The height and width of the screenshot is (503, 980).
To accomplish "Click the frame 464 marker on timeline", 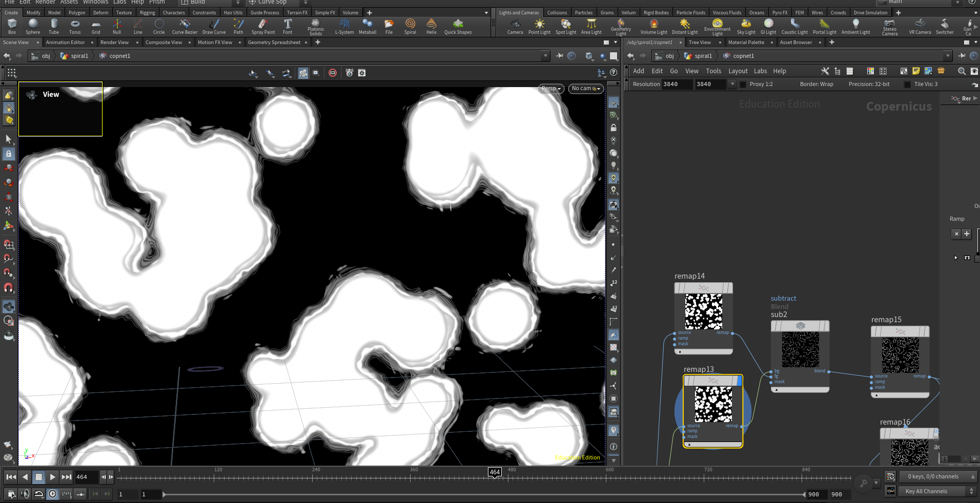I will tap(495, 472).
